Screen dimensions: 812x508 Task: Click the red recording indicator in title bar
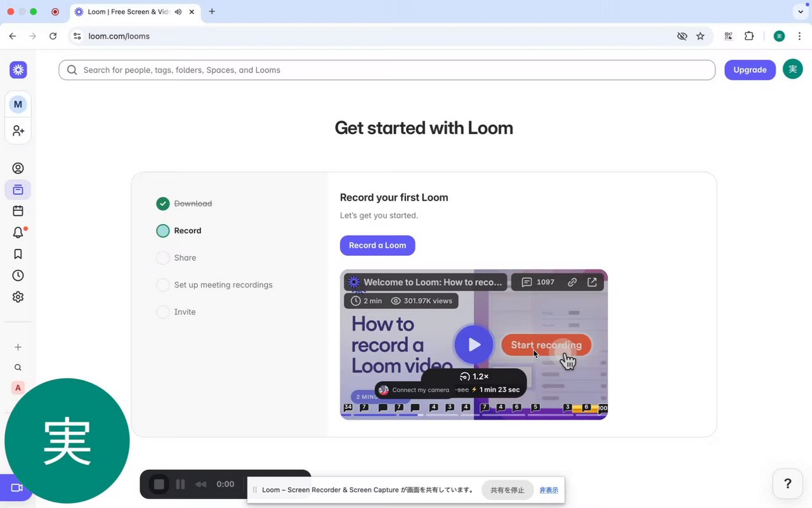(x=55, y=11)
